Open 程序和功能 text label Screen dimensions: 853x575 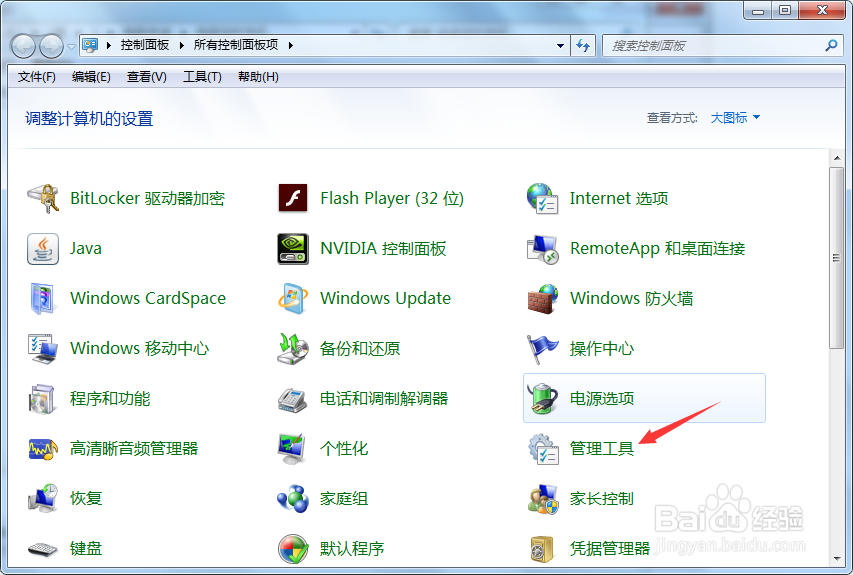(110, 399)
